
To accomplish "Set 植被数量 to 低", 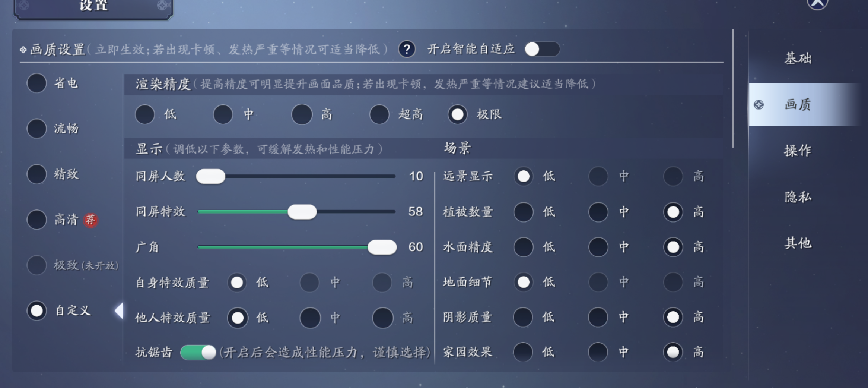I will tap(523, 212).
